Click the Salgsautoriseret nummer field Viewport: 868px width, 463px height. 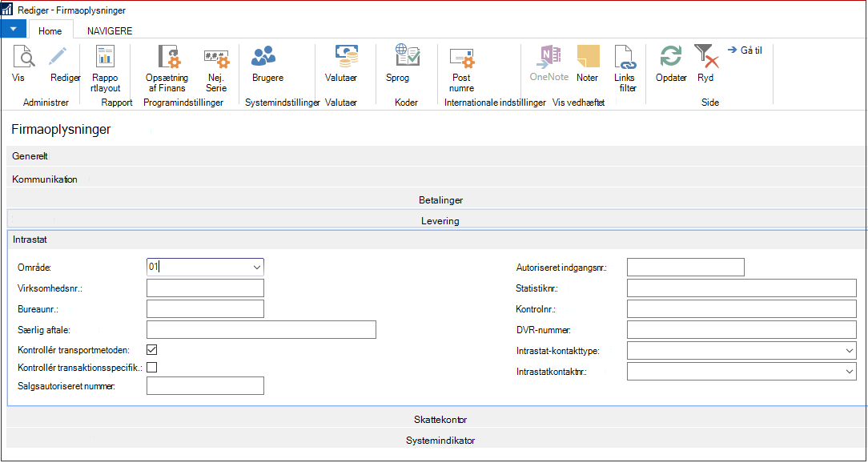tap(205, 386)
